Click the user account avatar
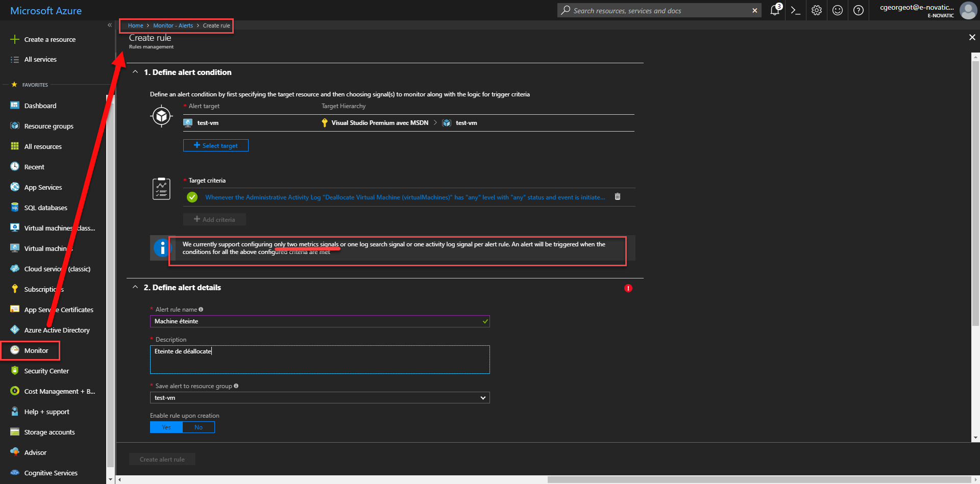The image size is (980, 484). [x=968, y=10]
